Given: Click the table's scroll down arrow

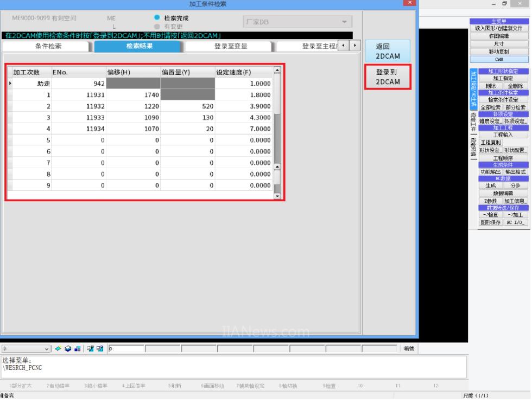Looking at the screenshot, I should [x=277, y=197].
